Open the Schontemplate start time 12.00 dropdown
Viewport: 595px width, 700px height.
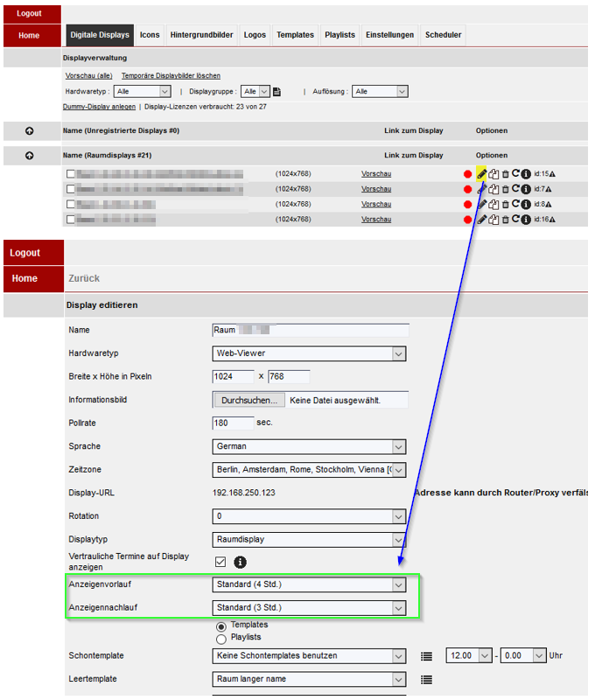click(469, 655)
